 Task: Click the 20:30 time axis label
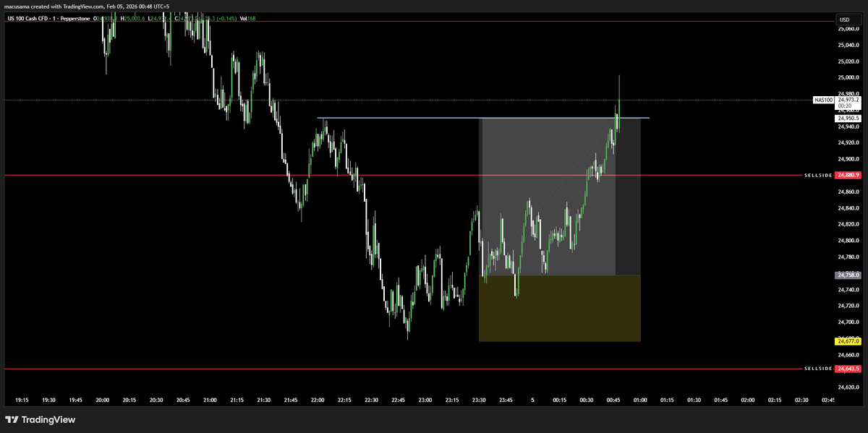(156, 399)
